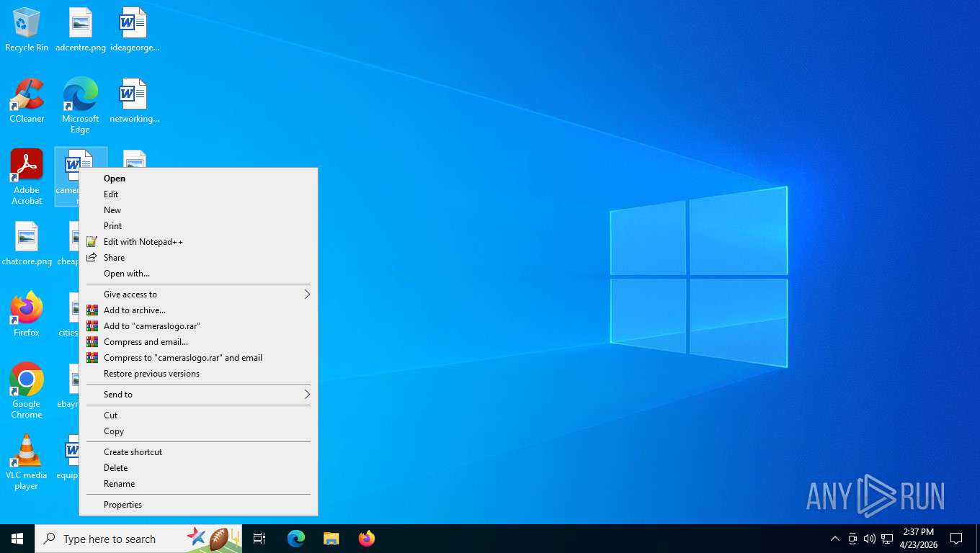The height and width of the screenshot is (553, 980).
Task: Choose Share in context menu
Action: [198, 258]
